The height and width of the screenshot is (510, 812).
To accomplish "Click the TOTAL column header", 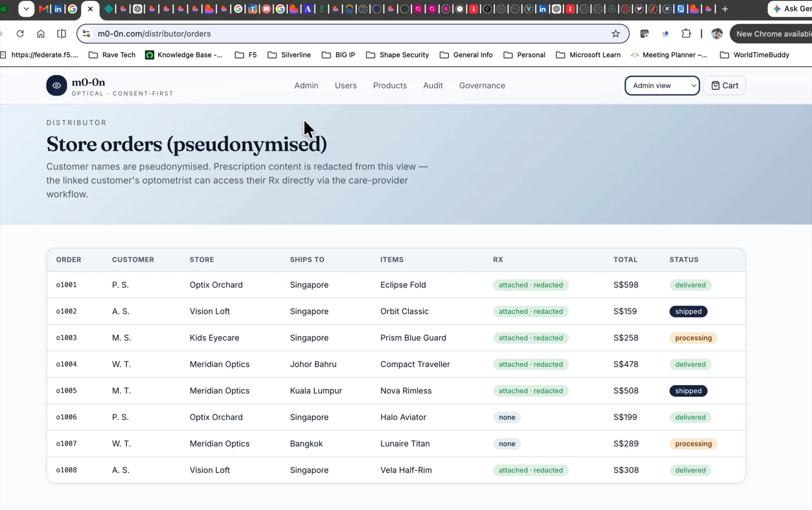I will click(625, 259).
